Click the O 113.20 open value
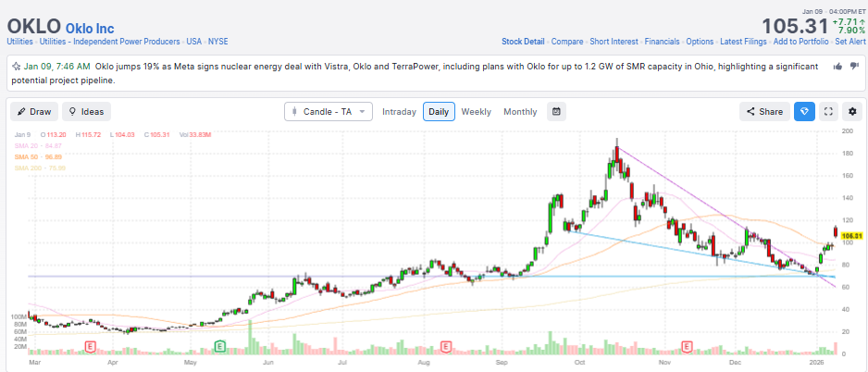The height and width of the screenshot is (372, 868). (53, 134)
